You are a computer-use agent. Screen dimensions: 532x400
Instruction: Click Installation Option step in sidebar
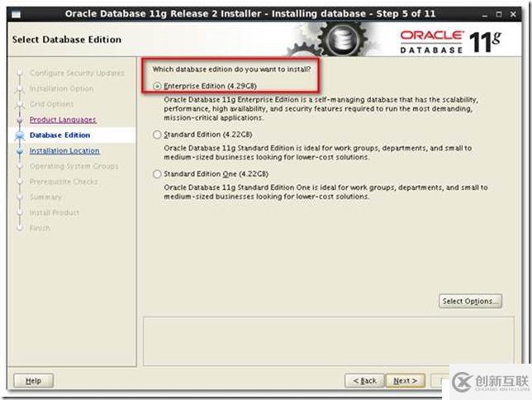[61, 88]
